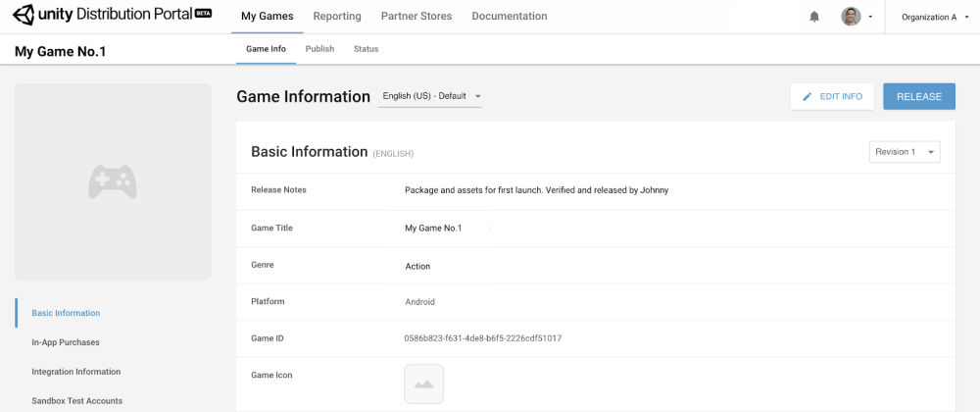This screenshot has width=980, height=412.
Task: Click the Genre value Action
Action: 417,267
